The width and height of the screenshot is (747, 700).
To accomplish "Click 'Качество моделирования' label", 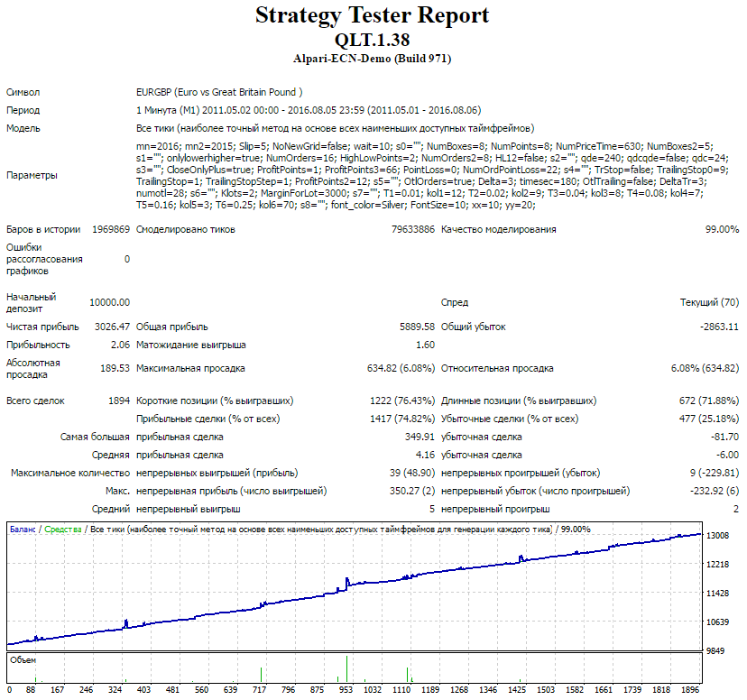I will [x=498, y=229].
